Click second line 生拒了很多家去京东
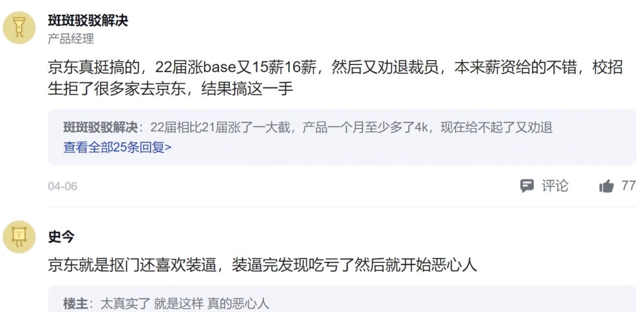644x312 pixels. tap(171, 89)
